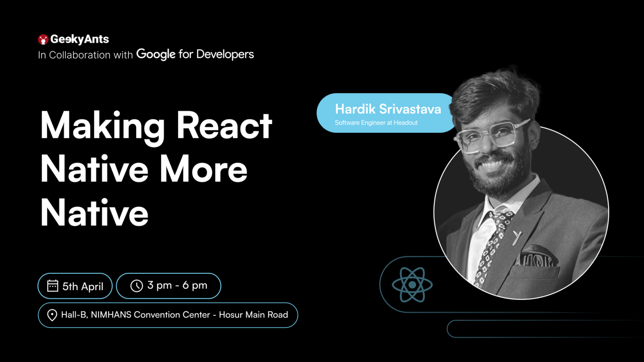Expand the Hardik Srivastava speaker card
644x362 pixels.
(x=386, y=113)
